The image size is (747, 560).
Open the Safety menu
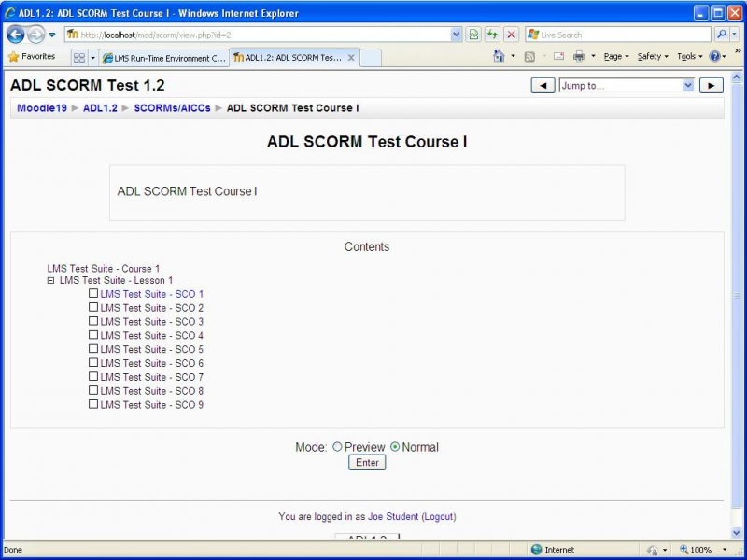(653, 57)
